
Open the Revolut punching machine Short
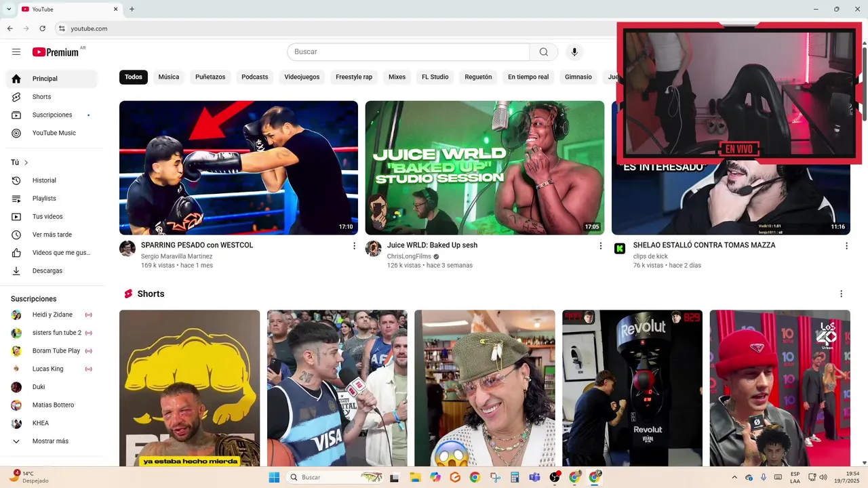(632, 388)
